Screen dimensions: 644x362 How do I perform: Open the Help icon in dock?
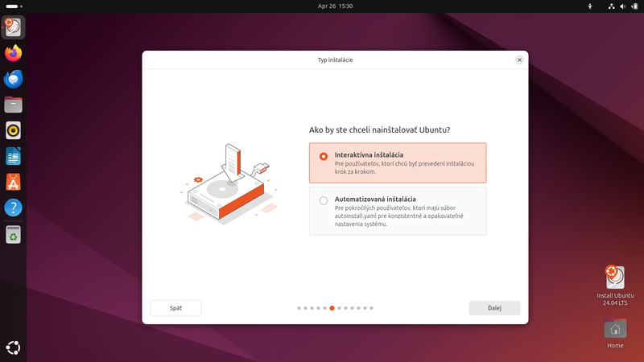point(13,208)
